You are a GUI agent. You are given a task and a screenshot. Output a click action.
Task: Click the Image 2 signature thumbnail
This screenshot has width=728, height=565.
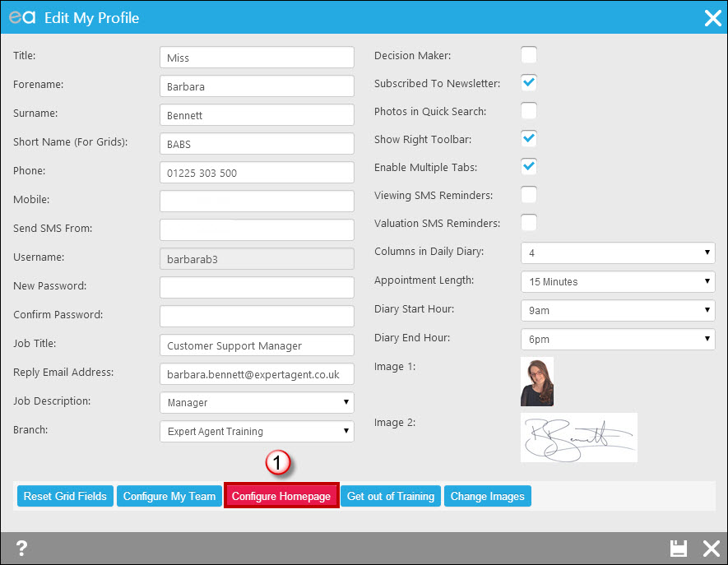(579, 438)
